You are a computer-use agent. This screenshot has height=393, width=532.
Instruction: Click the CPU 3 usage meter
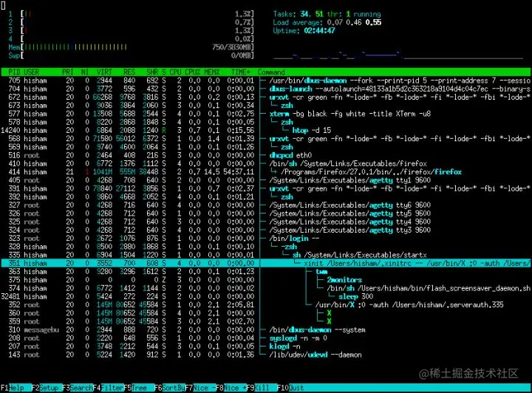(132, 30)
